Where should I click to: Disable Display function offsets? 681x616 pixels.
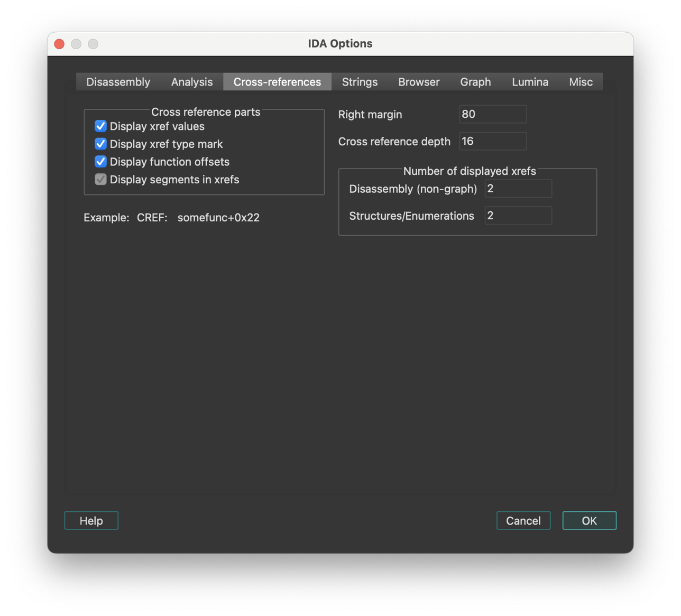click(x=100, y=162)
